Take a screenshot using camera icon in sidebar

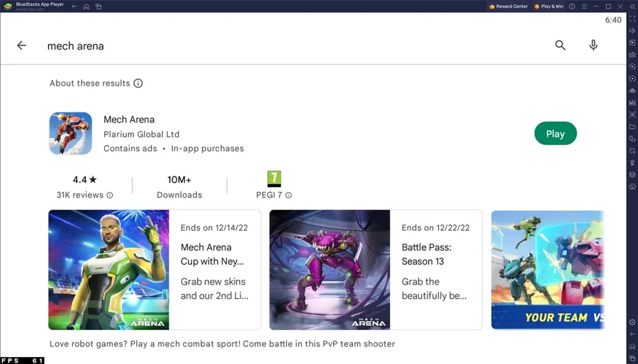coord(632,115)
